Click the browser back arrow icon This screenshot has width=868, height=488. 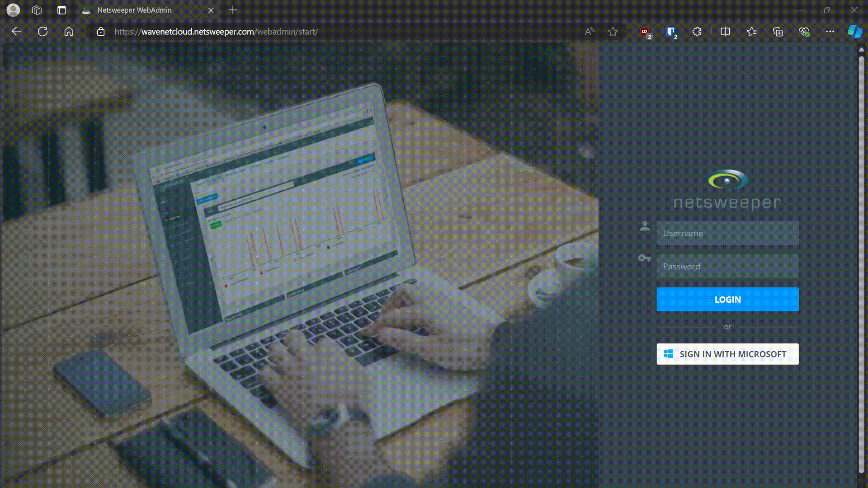click(17, 32)
